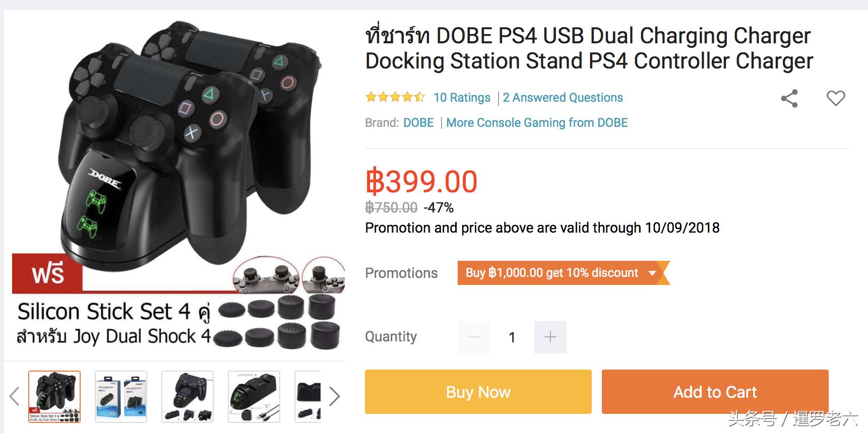The width and height of the screenshot is (868, 433).
Task: Select the first thumbnail with two controllers
Action: point(54,397)
